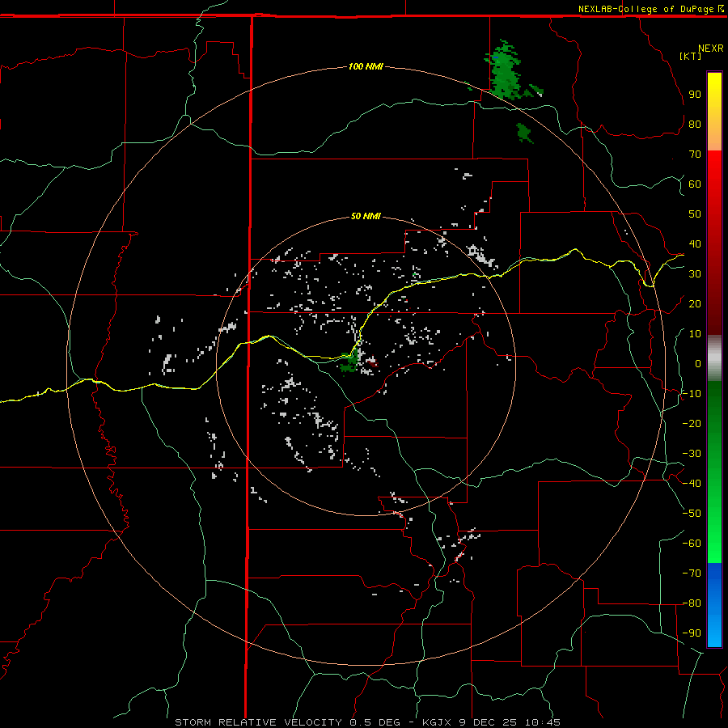
Task: Click the green echo at the radar center
Action: coord(349,362)
